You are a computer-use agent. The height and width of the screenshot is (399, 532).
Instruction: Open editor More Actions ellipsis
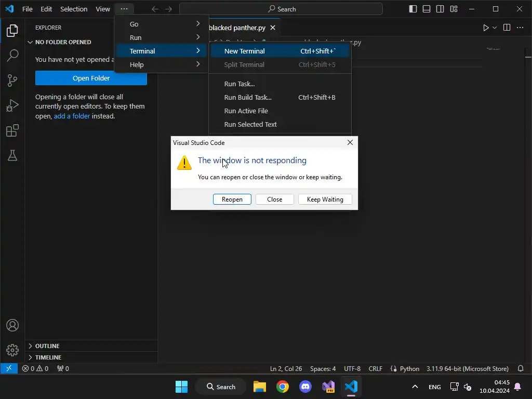click(520, 28)
